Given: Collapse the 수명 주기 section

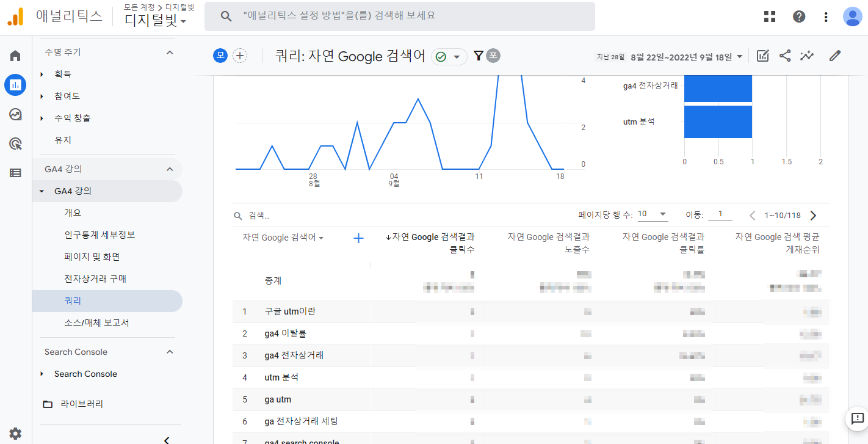Looking at the screenshot, I should click(x=170, y=53).
